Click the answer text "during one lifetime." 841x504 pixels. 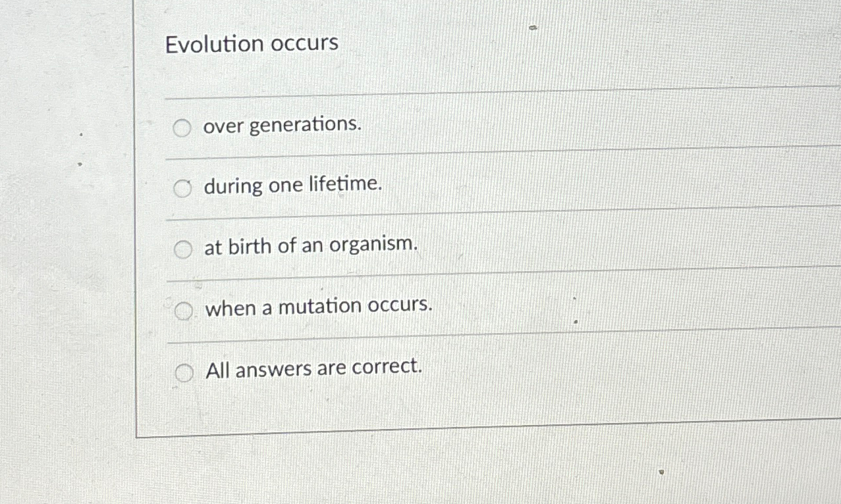point(292,186)
